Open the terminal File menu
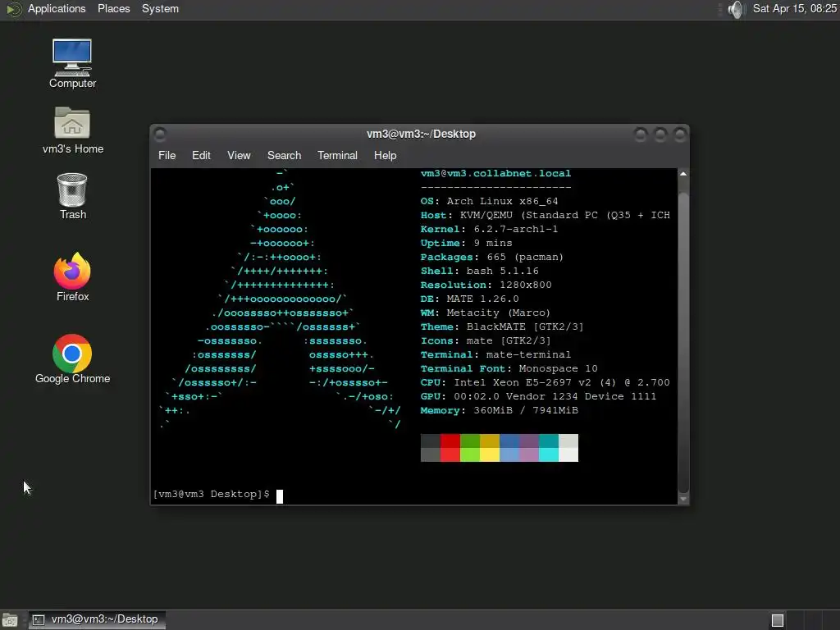840x630 pixels. 167,155
